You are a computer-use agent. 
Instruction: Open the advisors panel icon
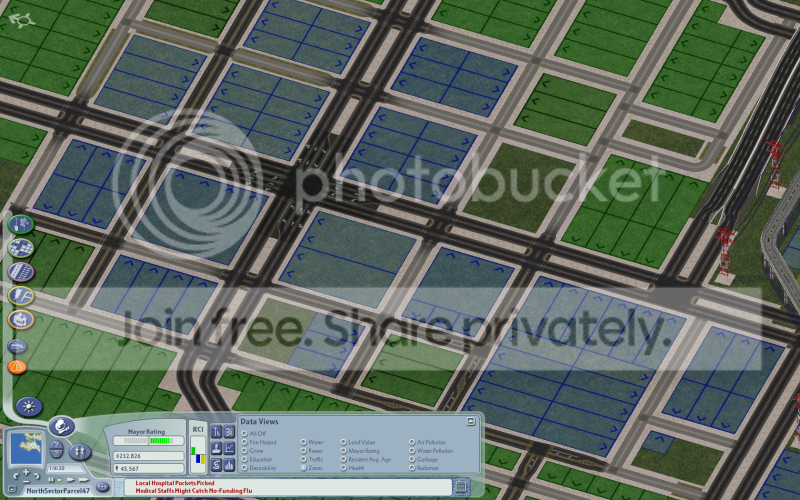point(216,448)
